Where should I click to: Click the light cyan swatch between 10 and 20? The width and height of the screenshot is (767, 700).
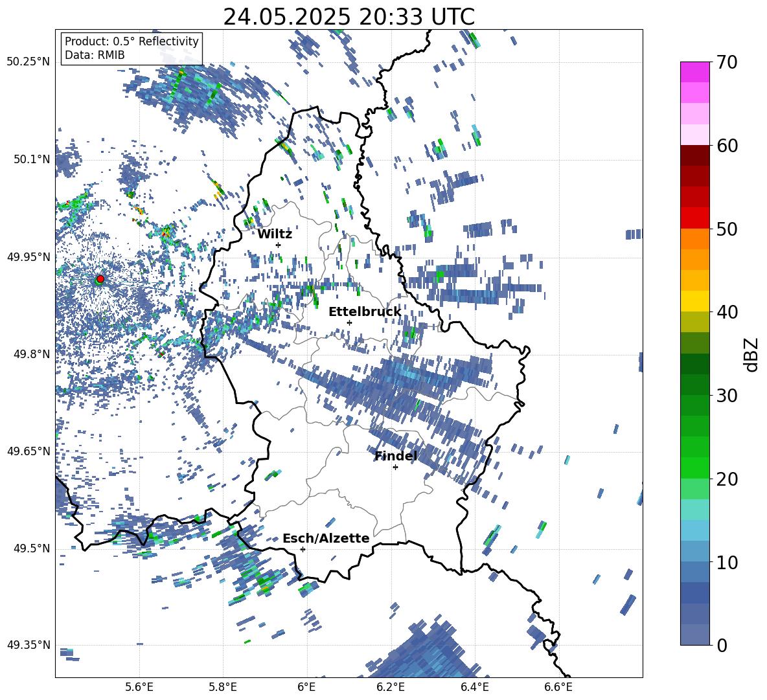point(694,510)
